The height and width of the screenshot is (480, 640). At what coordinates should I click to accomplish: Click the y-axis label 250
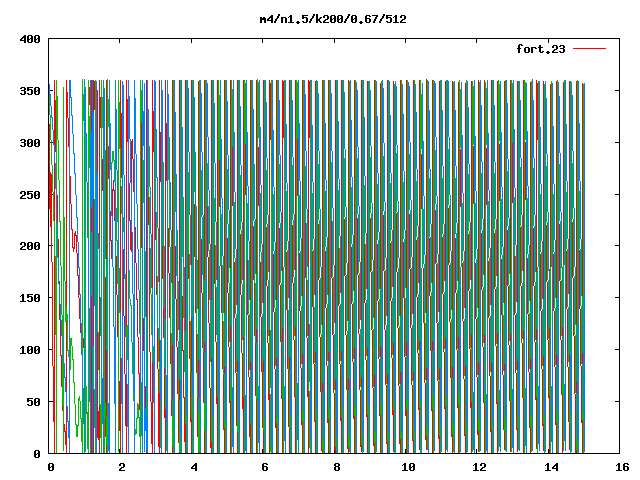point(30,195)
